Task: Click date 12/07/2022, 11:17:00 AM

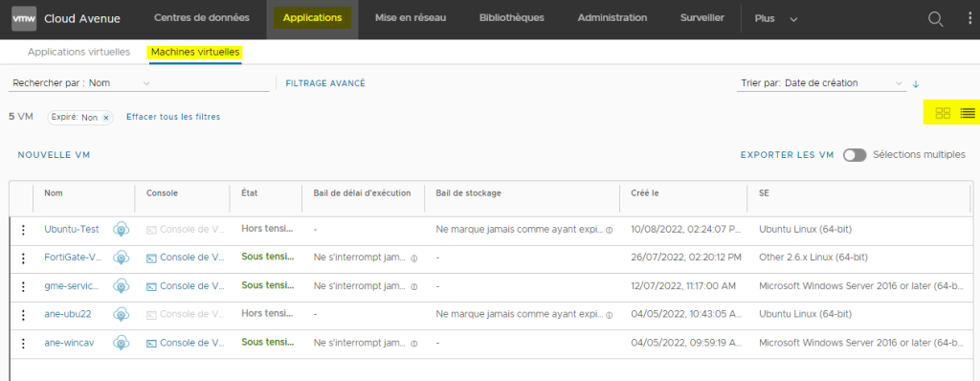Action: pyautogui.click(x=683, y=286)
